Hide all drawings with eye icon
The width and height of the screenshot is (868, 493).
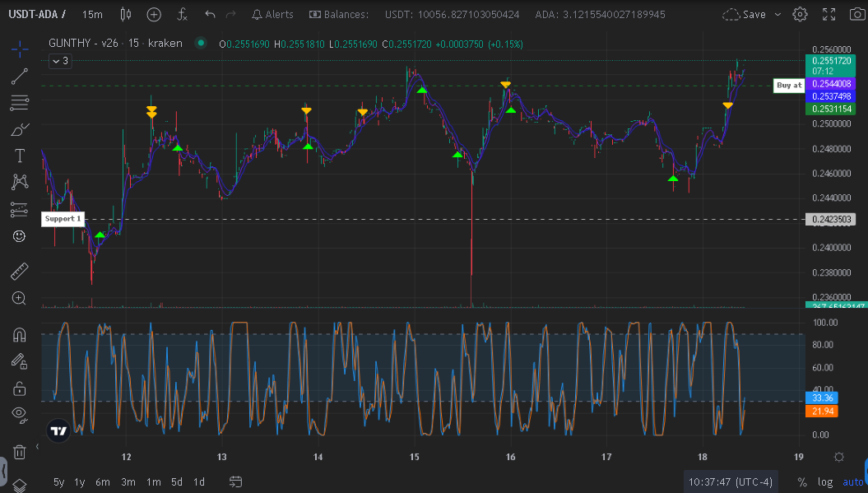pos(20,413)
